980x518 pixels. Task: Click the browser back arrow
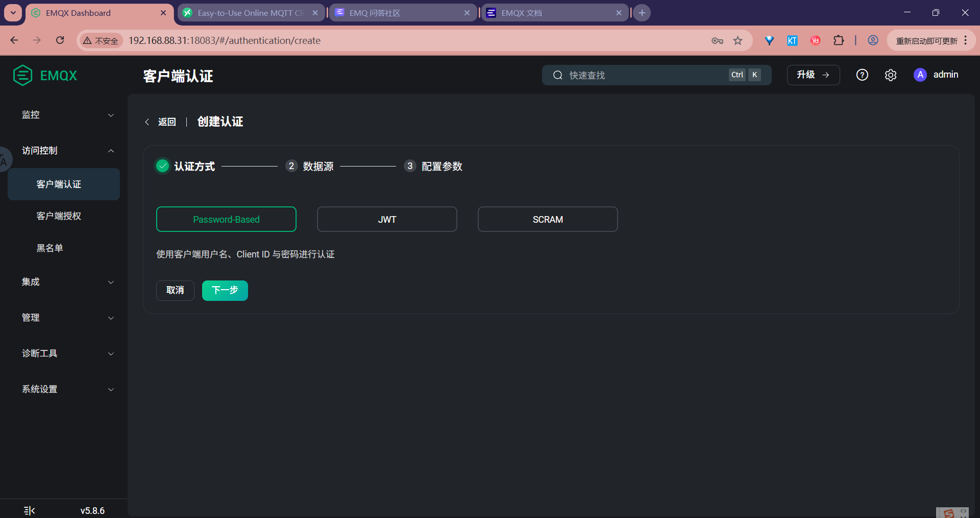[14, 40]
